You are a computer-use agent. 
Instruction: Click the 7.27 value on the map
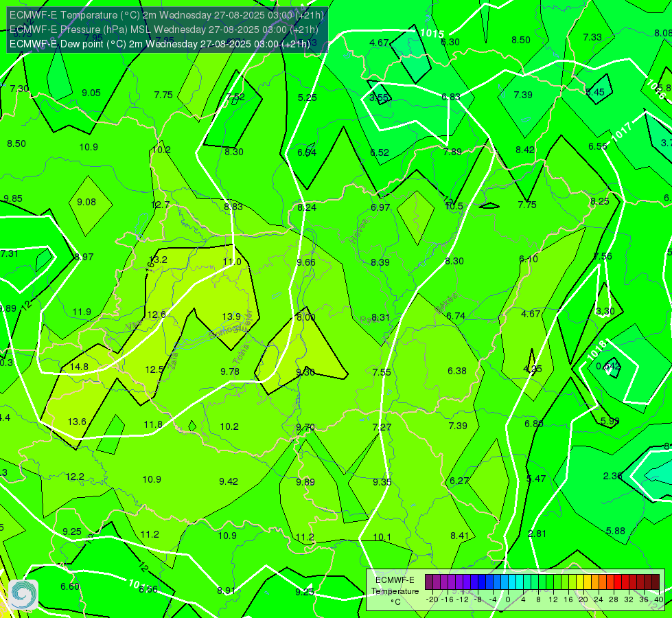382,426
